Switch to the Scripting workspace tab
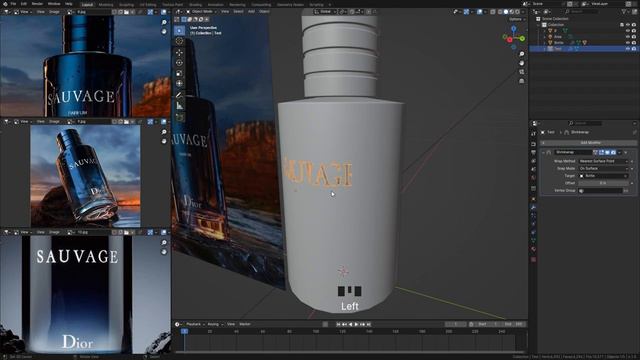Image resolution: width=640 pixels, height=360 pixels. 316,5
